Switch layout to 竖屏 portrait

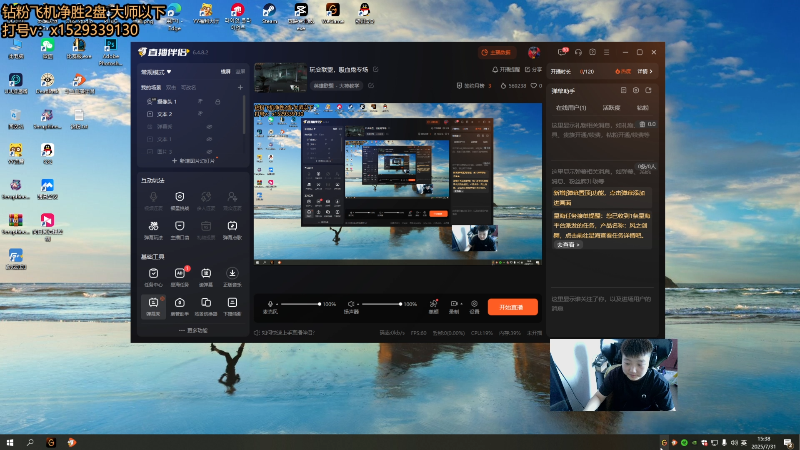tap(240, 72)
